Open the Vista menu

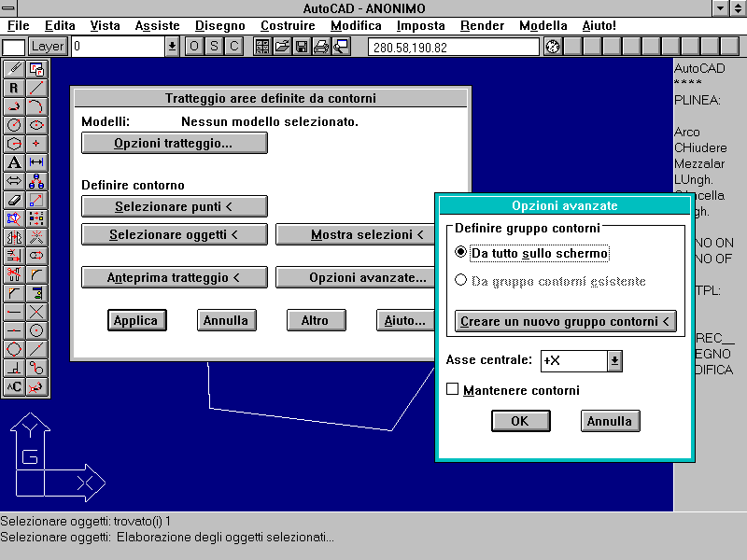(105, 26)
